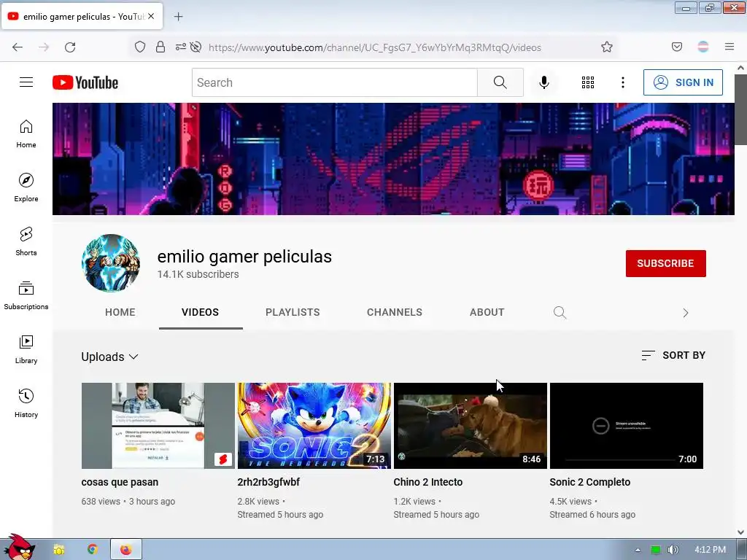Screen dimensions: 747x560
Task: Open the Firefox account avatar icon
Action: 703,47
